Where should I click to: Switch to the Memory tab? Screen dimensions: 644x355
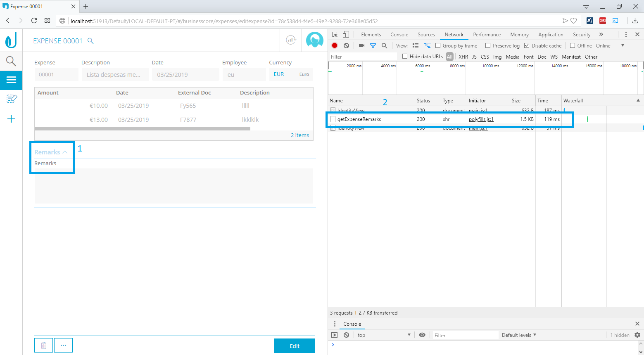tap(519, 35)
